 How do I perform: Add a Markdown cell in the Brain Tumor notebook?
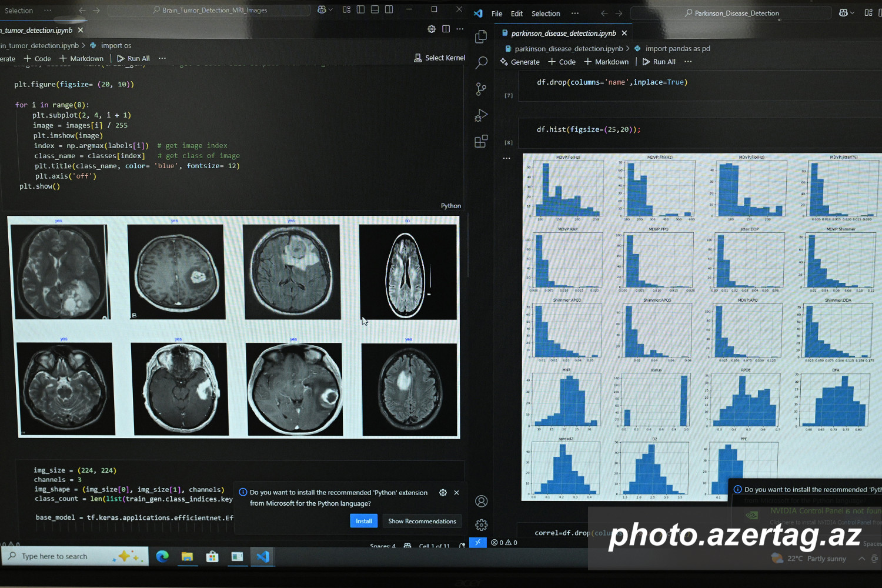tap(81, 58)
